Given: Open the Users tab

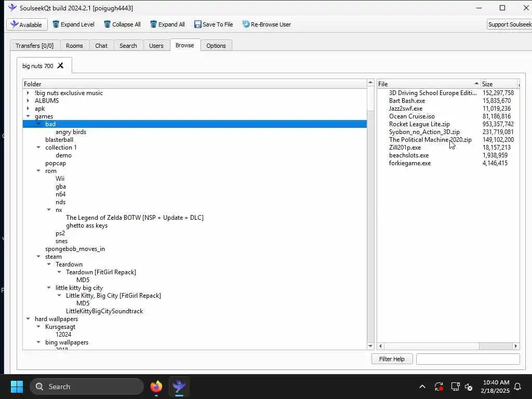Looking at the screenshot, I should 156,46.
